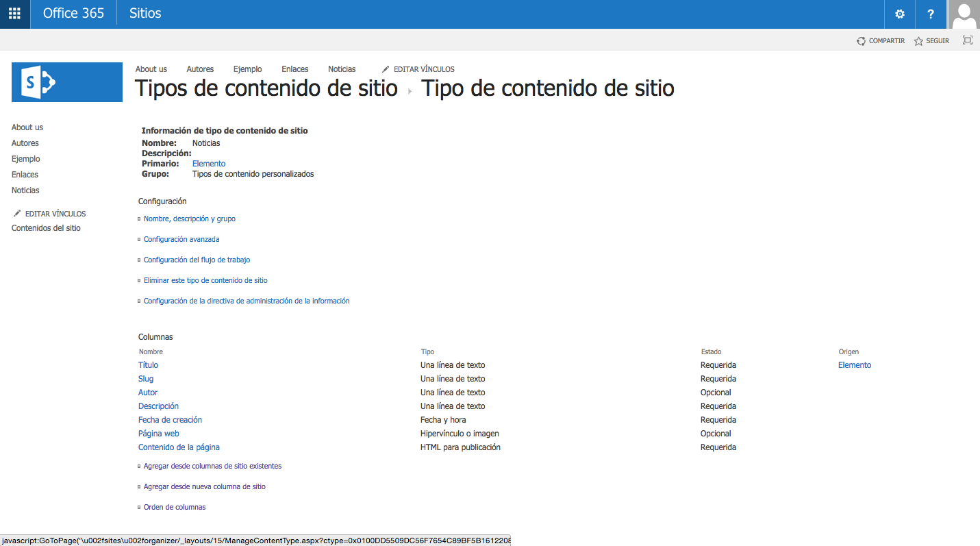Click the user profile picture
The height and width of the screenshot is (546, 980).
(x=964, y=14)
